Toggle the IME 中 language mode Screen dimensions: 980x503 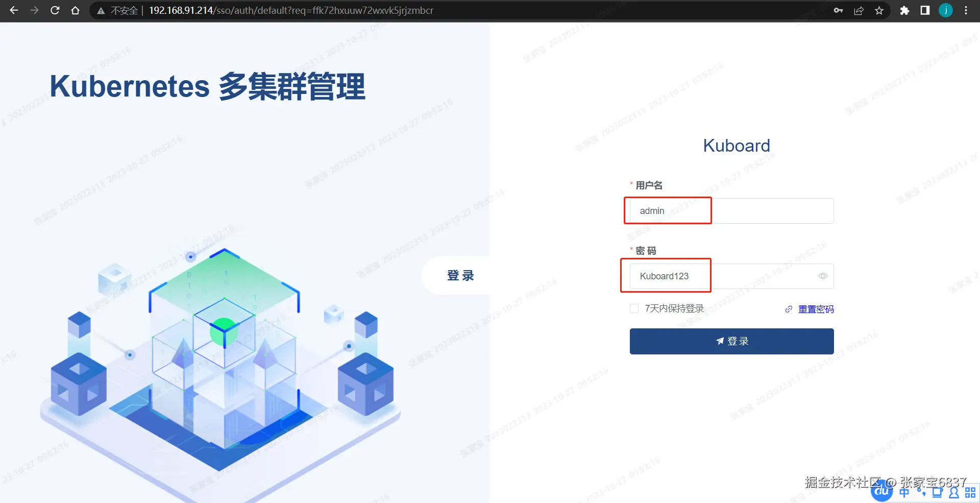[904, 493]
